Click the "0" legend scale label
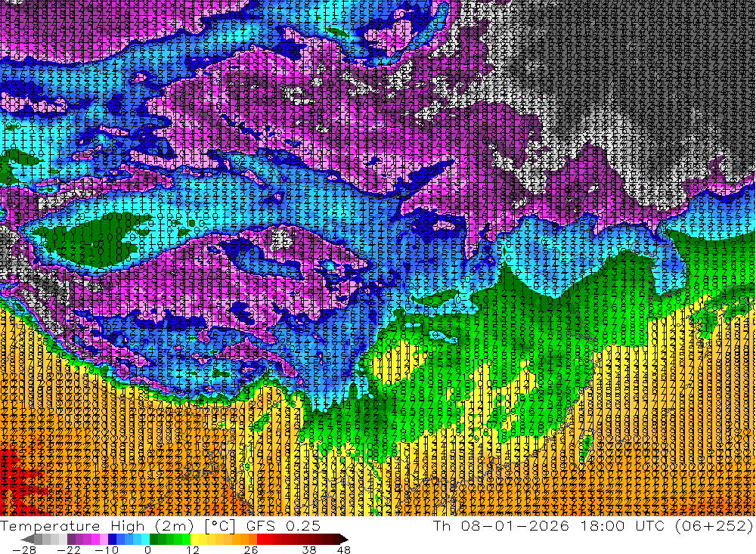Screen dimensions: 756x554 click(147, 550)
